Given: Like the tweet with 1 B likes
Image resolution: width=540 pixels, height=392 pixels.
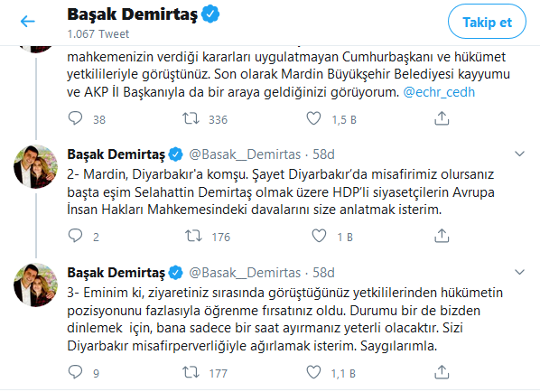Looking at the screenshot, I should pos(319,236).
